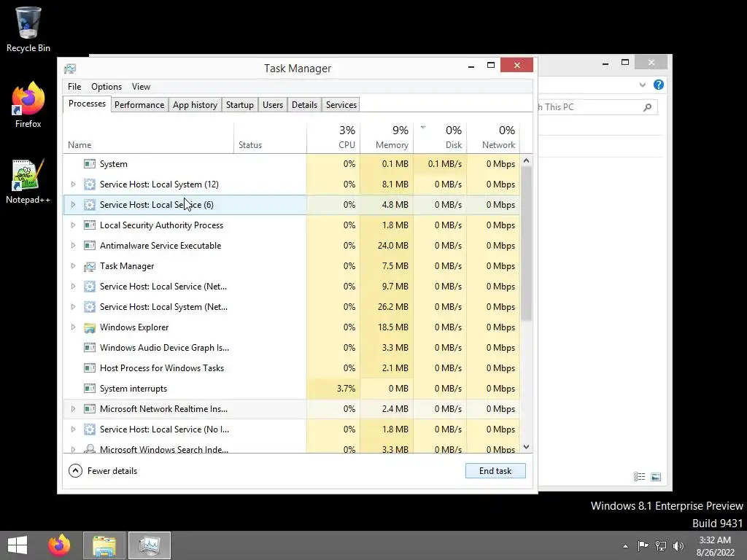This screenshot has width=747, height=560.
Task: Click the Local Security Authority Process icon
Action: tap(89, 225)
